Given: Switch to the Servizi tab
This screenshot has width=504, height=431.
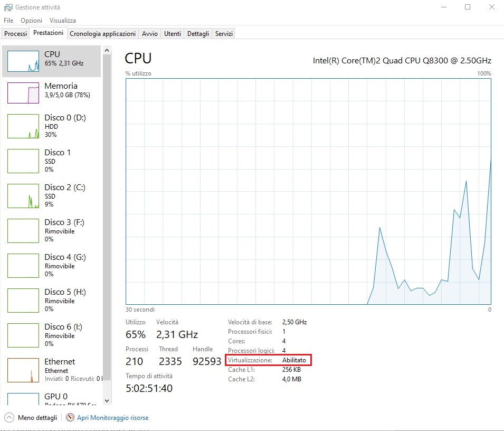Looking at the screenshot, I should pyautogui.click(x=224, y=33).
